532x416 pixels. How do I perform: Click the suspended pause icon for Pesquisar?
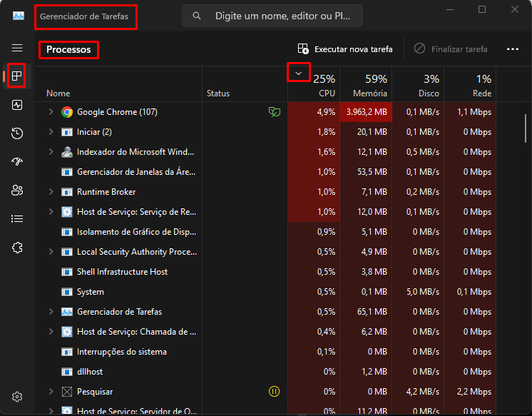point(274,392)
